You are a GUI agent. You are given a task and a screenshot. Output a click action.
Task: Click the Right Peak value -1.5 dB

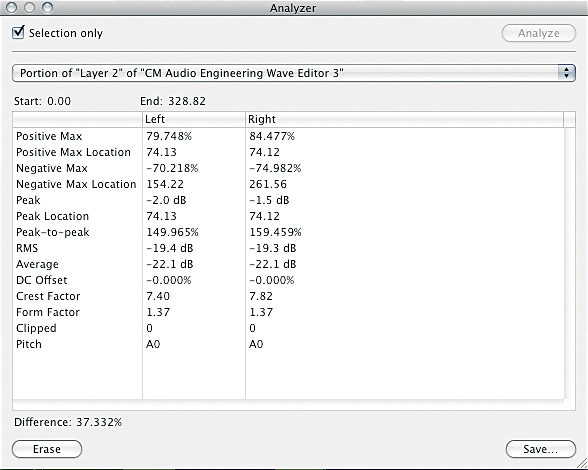269,200
